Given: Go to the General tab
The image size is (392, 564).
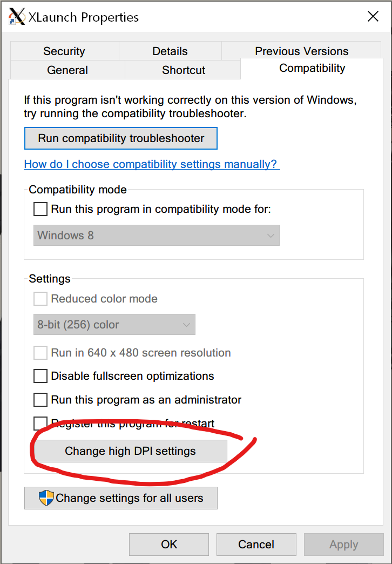Looking at the screenshot, I should [67, 70].
